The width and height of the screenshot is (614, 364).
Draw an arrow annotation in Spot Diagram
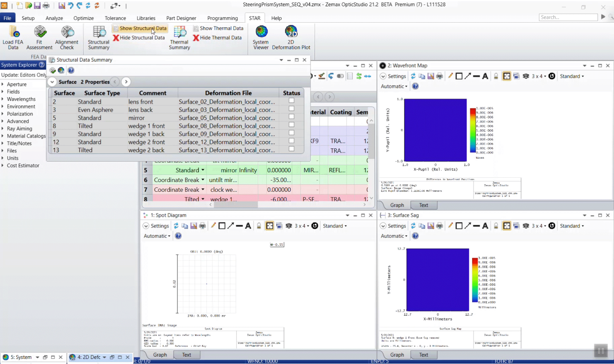pyautogui.click(x=230, y=226)
